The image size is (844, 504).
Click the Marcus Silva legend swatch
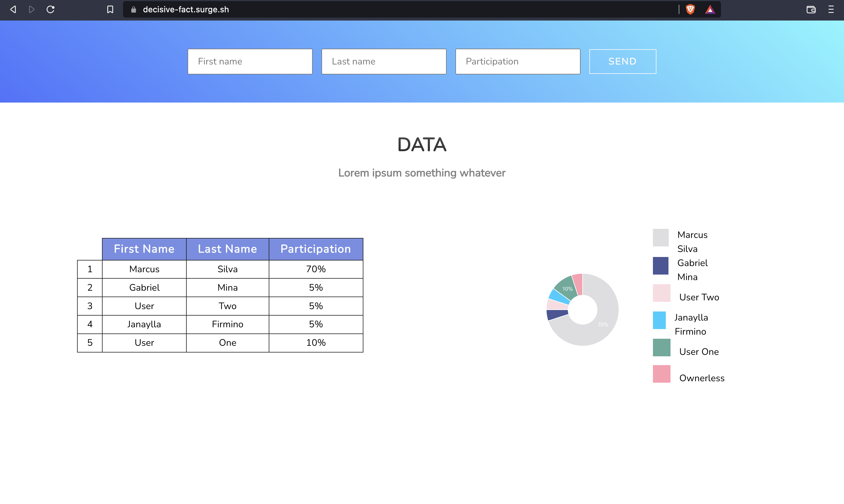point(661,237)
